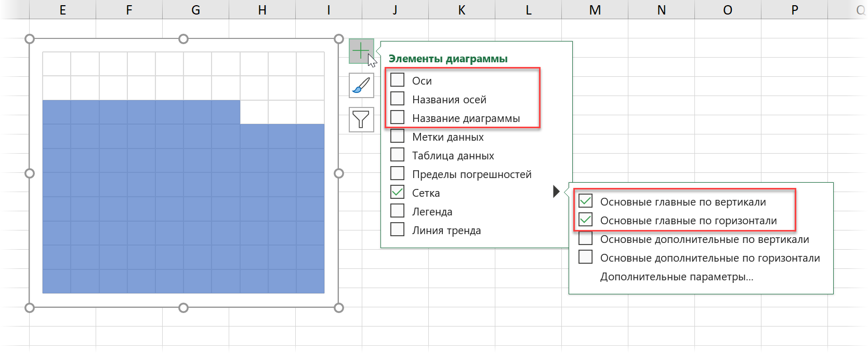Select column J header
The height and width of the screenshot is (353, 868).
(x=395, y=10)
